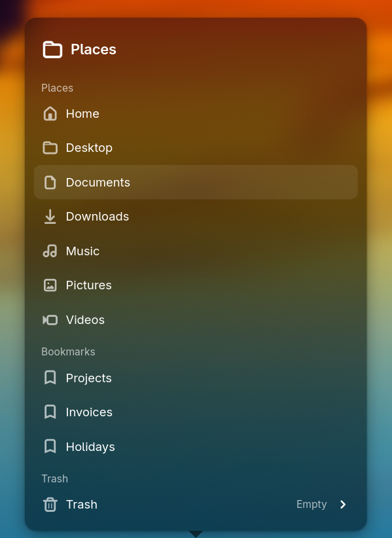
Task: Expand the Trash row chevron arrow
Action: tap(343, 505)
